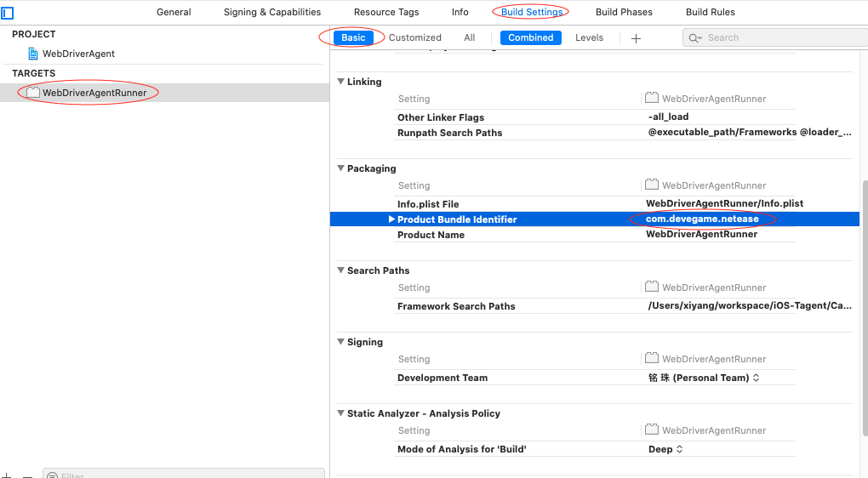Click the search magnifier icon
The width and height of the screenshot is (868, 478).
click(694, 37)
